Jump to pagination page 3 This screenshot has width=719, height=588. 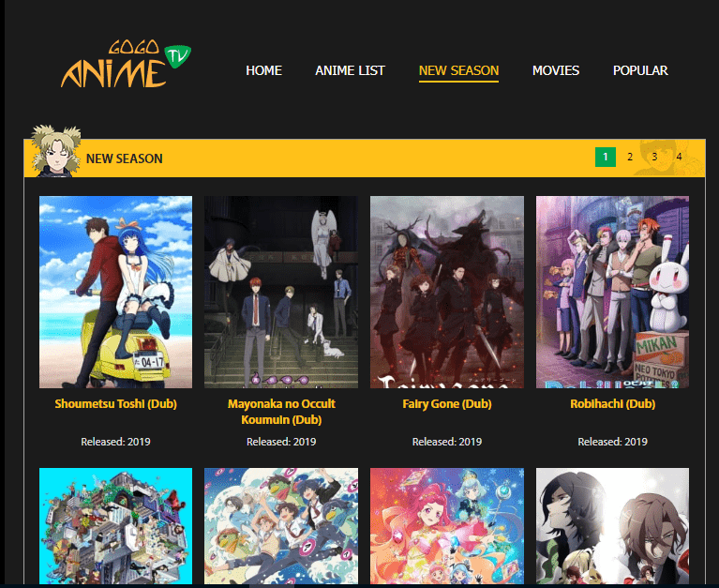tap(654, 157)
